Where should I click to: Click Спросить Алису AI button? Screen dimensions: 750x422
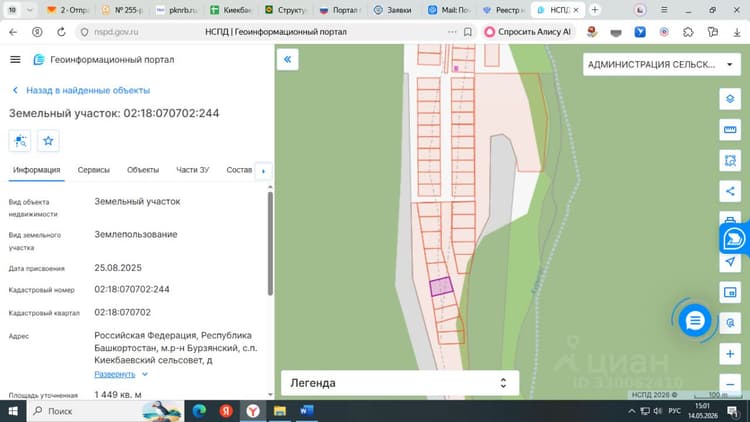[x=528, y=32]
